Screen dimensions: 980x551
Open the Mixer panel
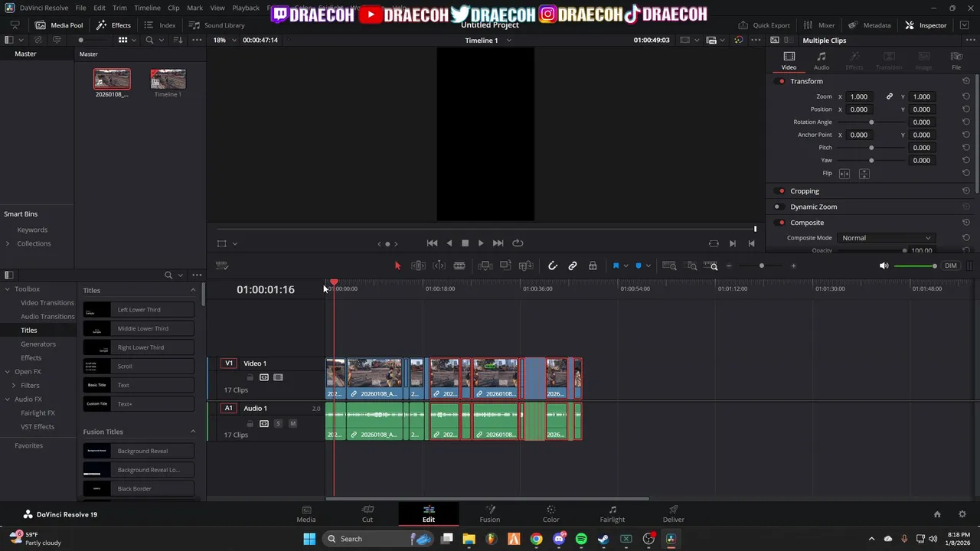tap(818, 25)
